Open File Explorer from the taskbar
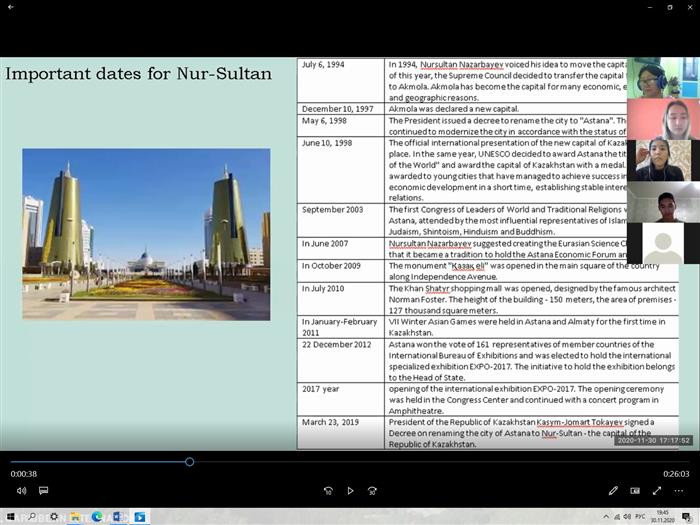 pos(75,517)
